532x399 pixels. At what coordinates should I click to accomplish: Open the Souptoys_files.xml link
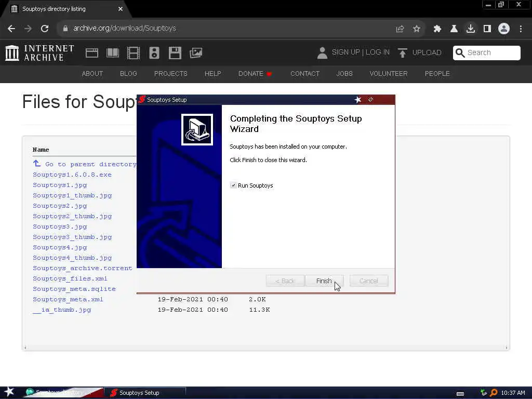click(x=70, y=278)
